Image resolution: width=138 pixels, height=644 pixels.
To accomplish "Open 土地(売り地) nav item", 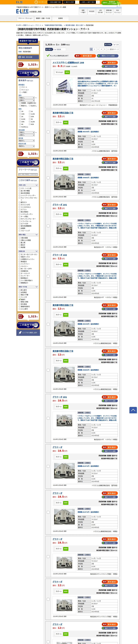I will [100, 11].
